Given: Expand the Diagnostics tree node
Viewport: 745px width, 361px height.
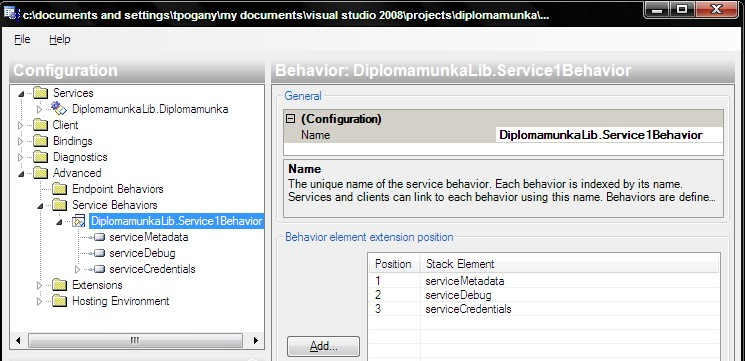Looking at the screenshot, I should (x=20, y=157).
